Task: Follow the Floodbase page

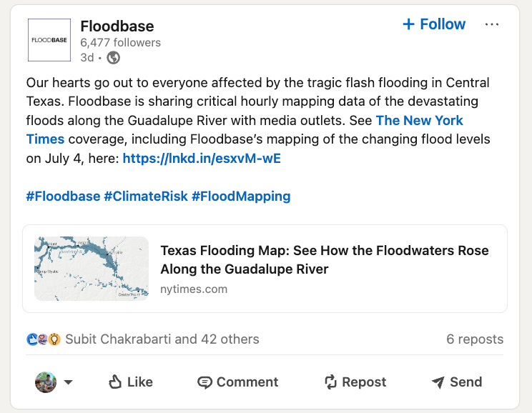Action: [x=434, y=24]
